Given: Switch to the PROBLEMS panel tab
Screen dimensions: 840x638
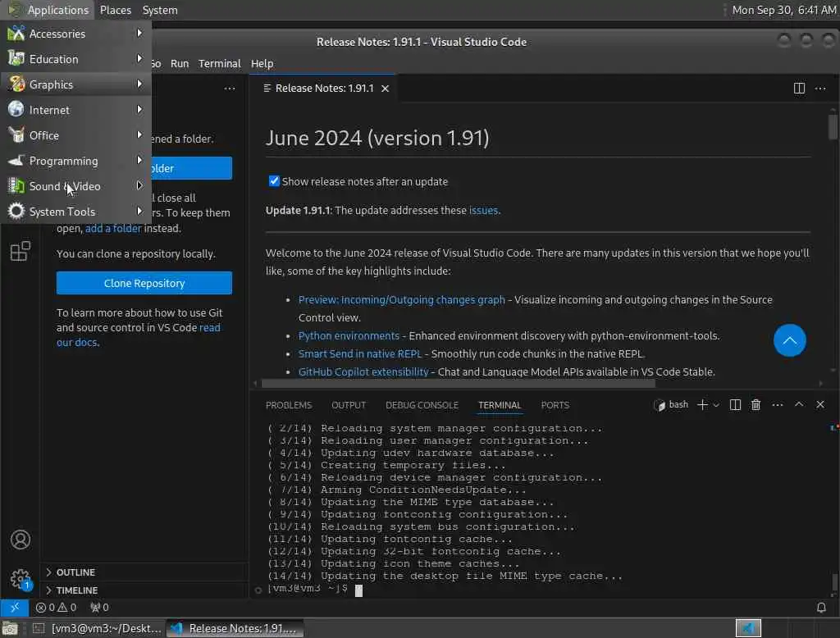Looking at the screenshot, I should click(x=288, y=405).
